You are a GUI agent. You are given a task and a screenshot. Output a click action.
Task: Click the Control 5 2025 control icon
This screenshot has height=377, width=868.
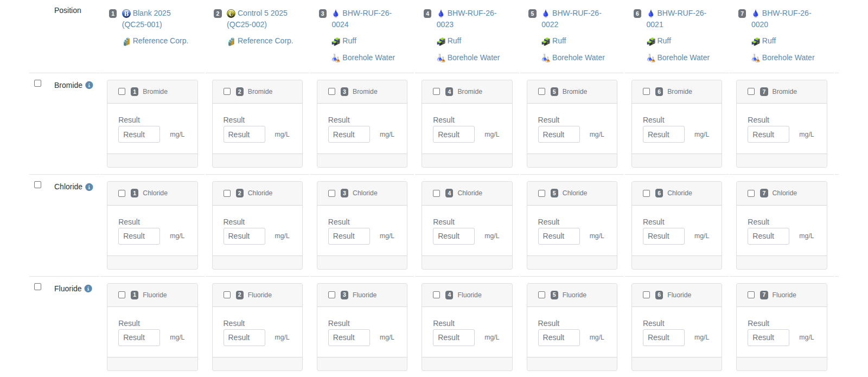231,14
